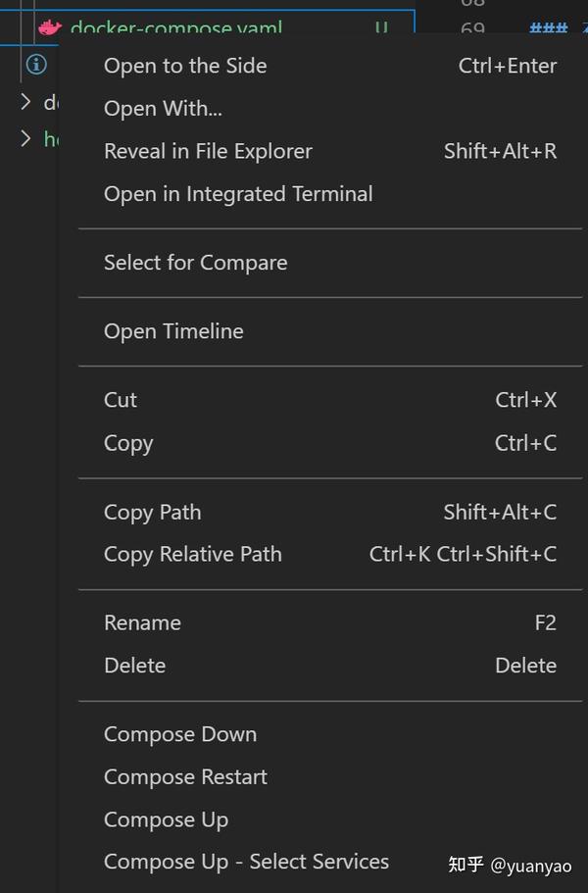The width and height of the screenshot is (588, 893).
Task: Trigger Compose Restart
Action: (185, 777)
